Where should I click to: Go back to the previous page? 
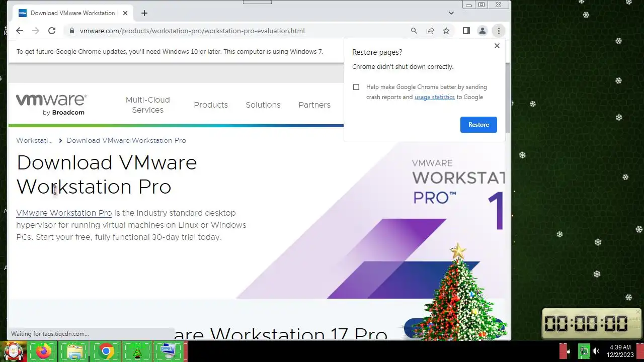pyautogui.click(x=20, y=31)
